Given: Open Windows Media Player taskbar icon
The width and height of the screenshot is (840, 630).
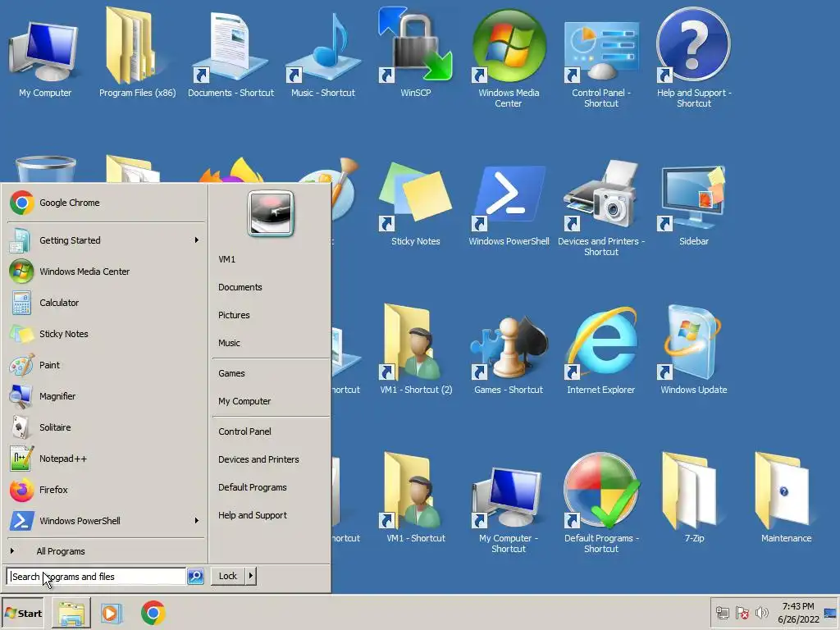Looking at the screenshot, I should click(112, 614).
